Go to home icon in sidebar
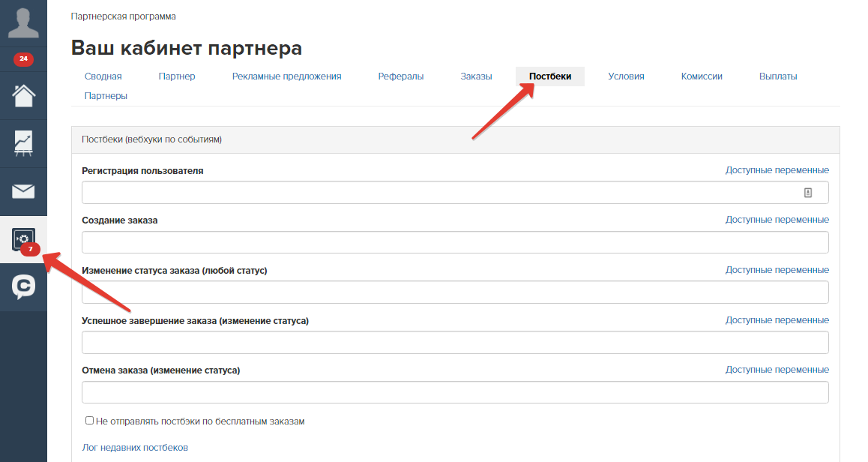The height and width of the screenshot is (462, 868). pyautogui.click(x=23, y=96)
